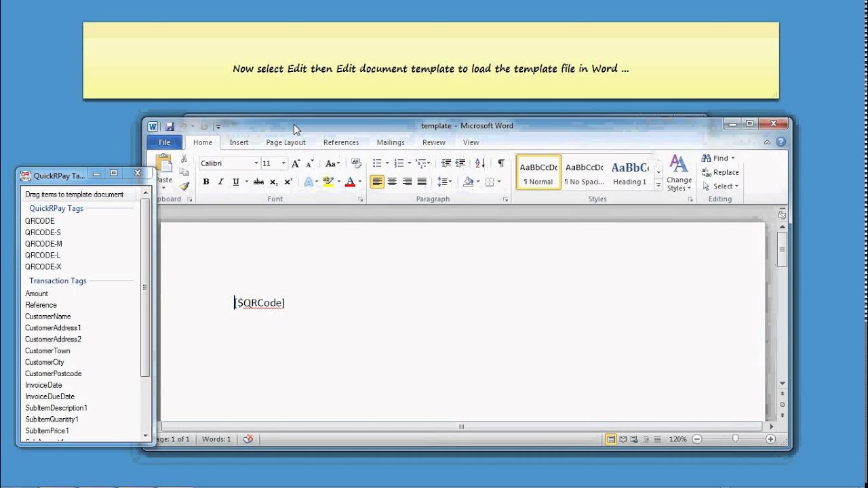The image size is (868, 488).
Task: Toggle Italic formatting
Action: pyautogui.click(x=220, y=182)
